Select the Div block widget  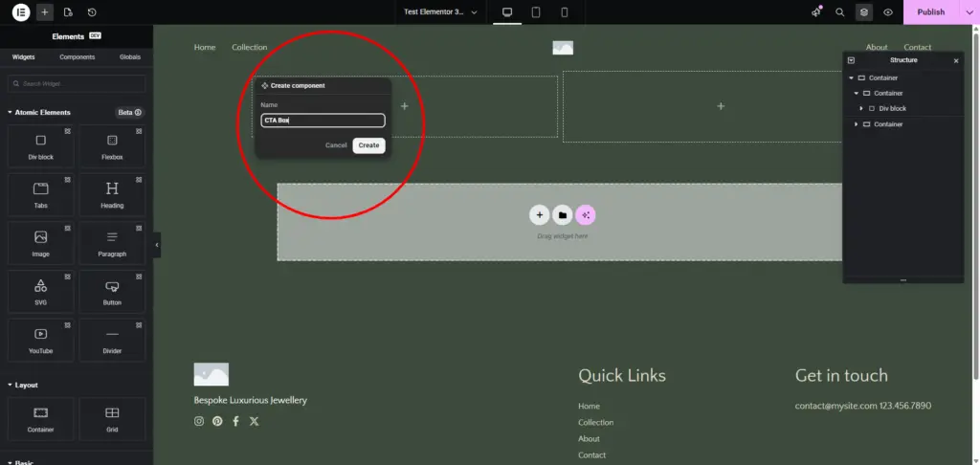[x=40, y=146]
